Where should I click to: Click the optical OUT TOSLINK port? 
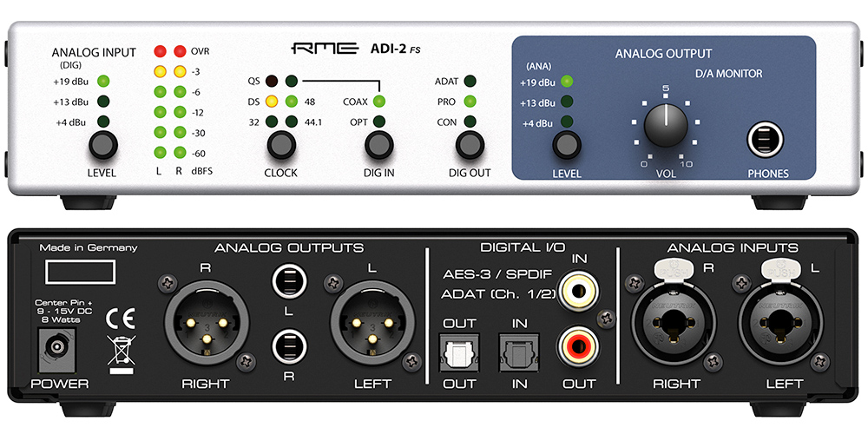(x=461, y=352)
